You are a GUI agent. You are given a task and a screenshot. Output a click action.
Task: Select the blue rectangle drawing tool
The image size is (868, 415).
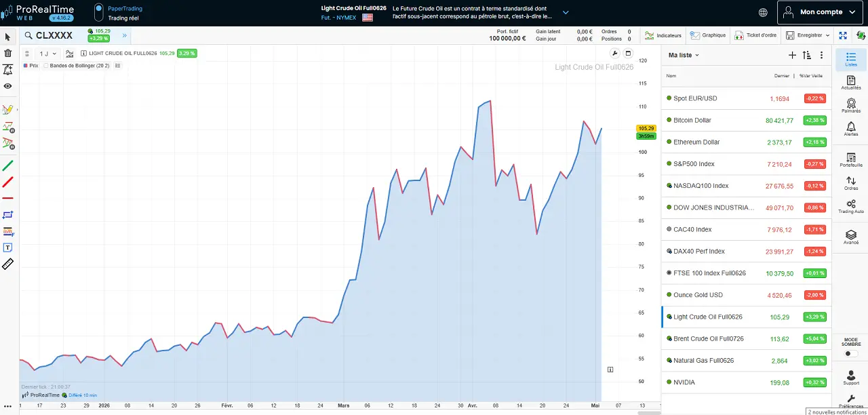(x=8, y=215)
